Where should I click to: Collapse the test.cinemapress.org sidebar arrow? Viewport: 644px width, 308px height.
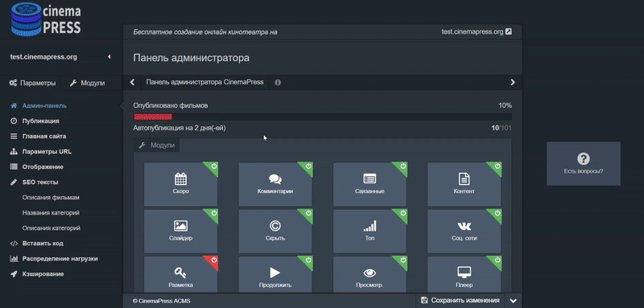[109, 57]
